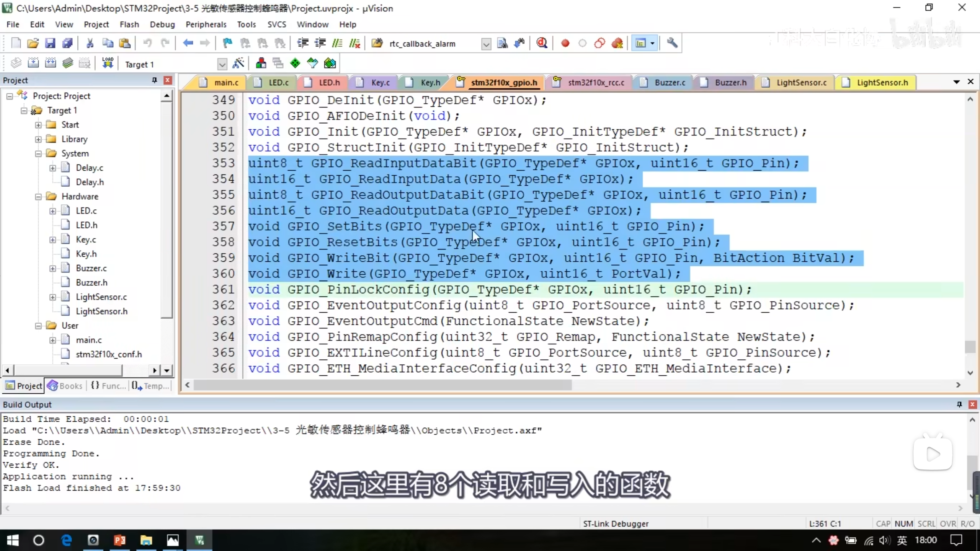Pin the Build Output panel
The image size is (980, 551).
pos(959,404)
